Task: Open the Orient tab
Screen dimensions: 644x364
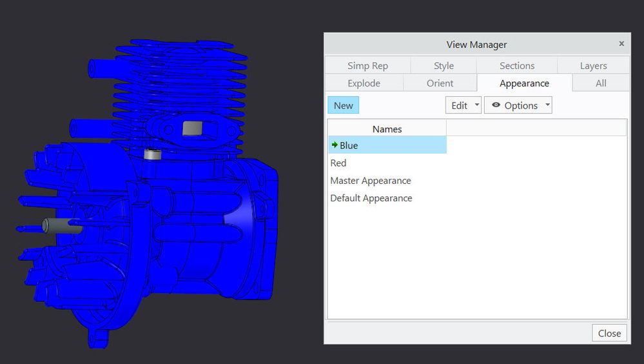Action: coord(440,83)
